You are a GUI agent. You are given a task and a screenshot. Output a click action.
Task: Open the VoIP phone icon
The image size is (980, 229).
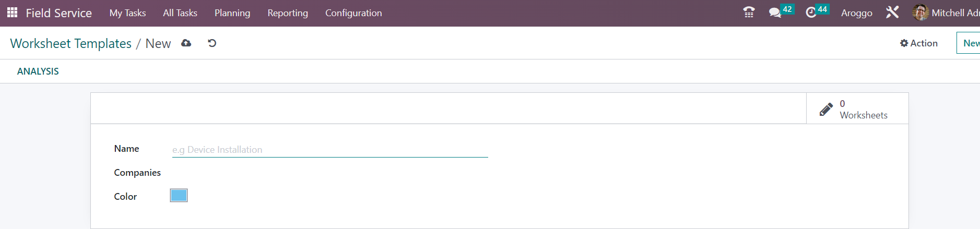pyautogui.click(x=749, y=13)
